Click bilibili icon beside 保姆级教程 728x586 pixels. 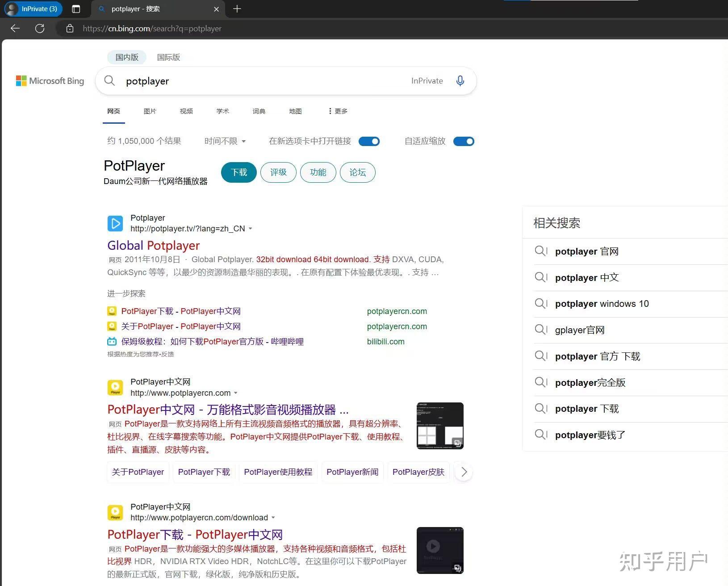pyautogui.click(x=112, y=342)
